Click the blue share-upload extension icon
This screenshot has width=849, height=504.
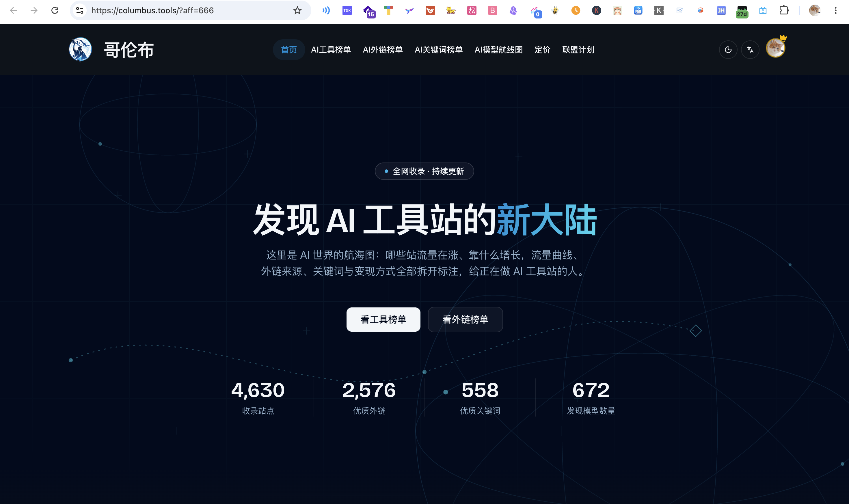tap(638, 10)
